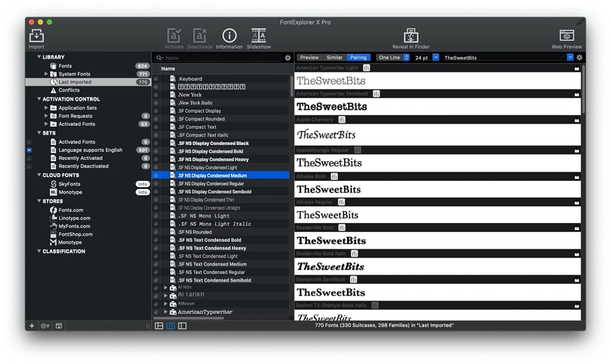
Task: Sort by the Name column header
Action: point(168,68)
